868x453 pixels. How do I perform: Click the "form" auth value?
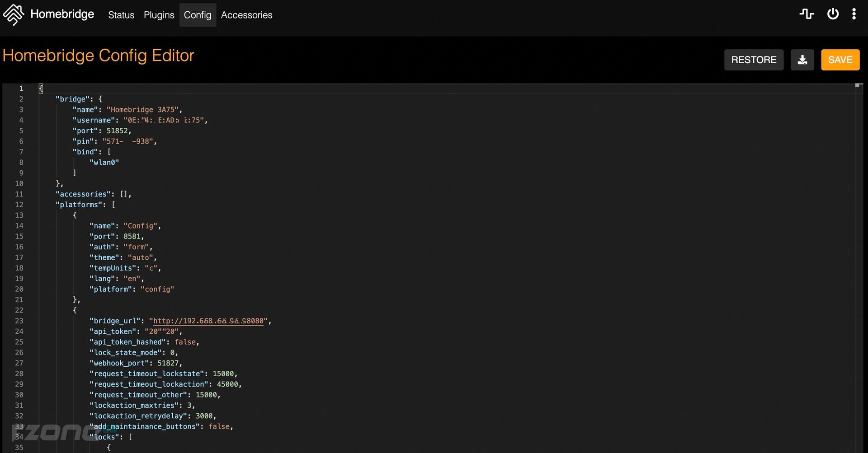coord(136,247)
